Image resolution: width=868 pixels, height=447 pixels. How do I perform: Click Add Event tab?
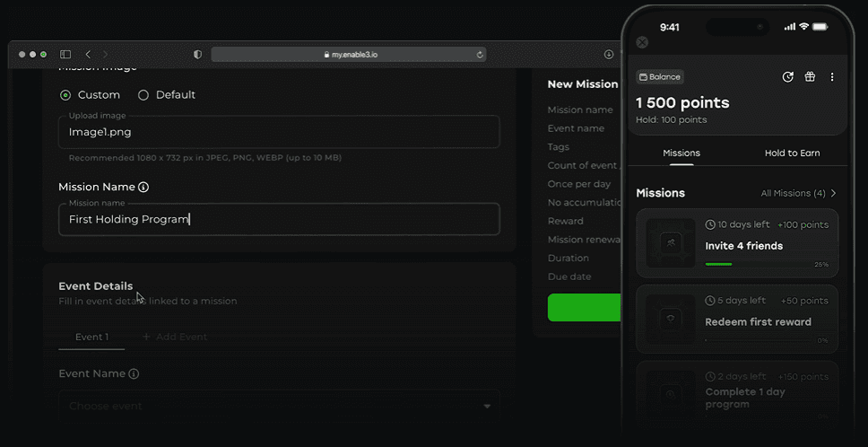(x=175, y=337)
